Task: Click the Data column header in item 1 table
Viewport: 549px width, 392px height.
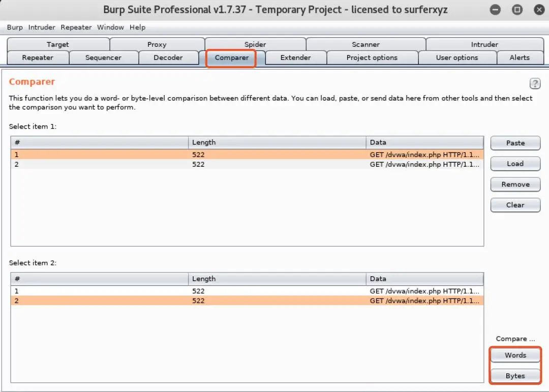Action: click(x=424, y=142)
